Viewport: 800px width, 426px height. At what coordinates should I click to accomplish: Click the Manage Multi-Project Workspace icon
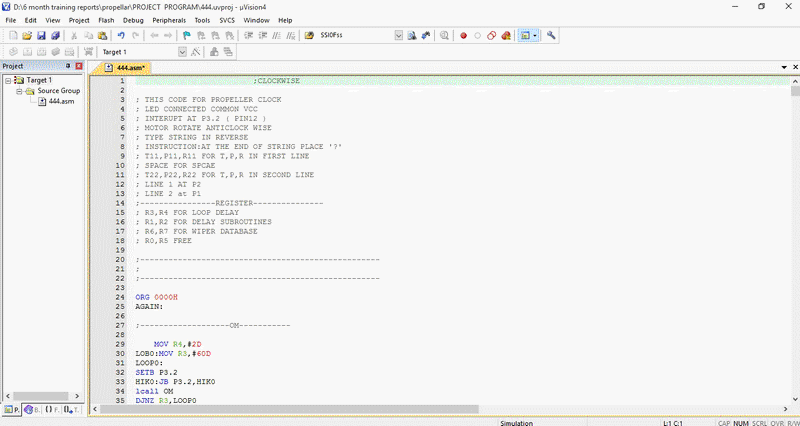(228, 52)
